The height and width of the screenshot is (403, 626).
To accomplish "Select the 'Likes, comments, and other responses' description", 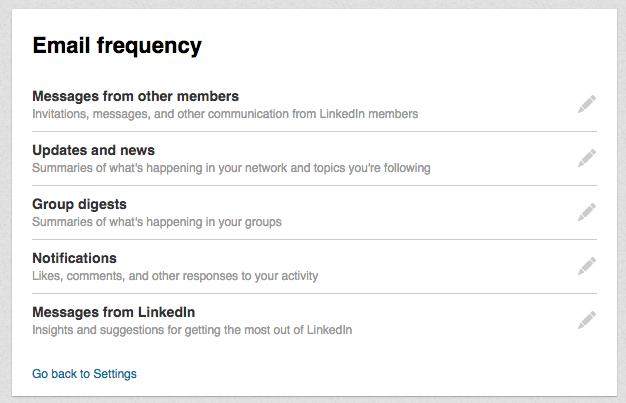I will [x=175, y=276].
